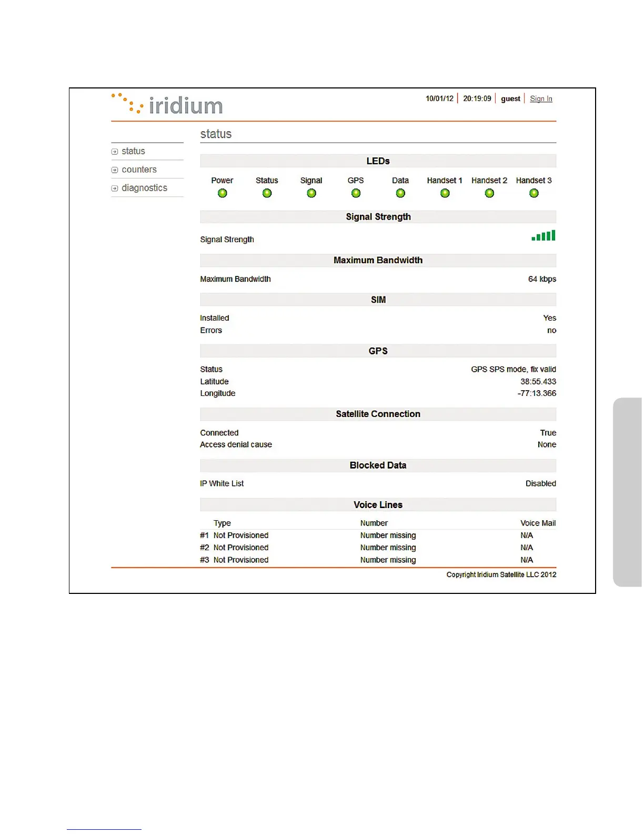Click the Number column header
The width and height of the screenshot is (644, 834).
point(374,523)
